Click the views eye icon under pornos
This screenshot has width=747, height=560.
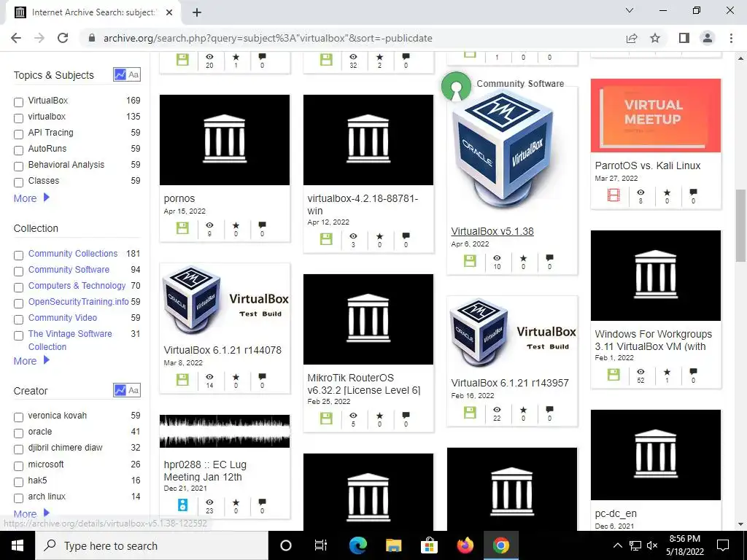pos(209,225)
